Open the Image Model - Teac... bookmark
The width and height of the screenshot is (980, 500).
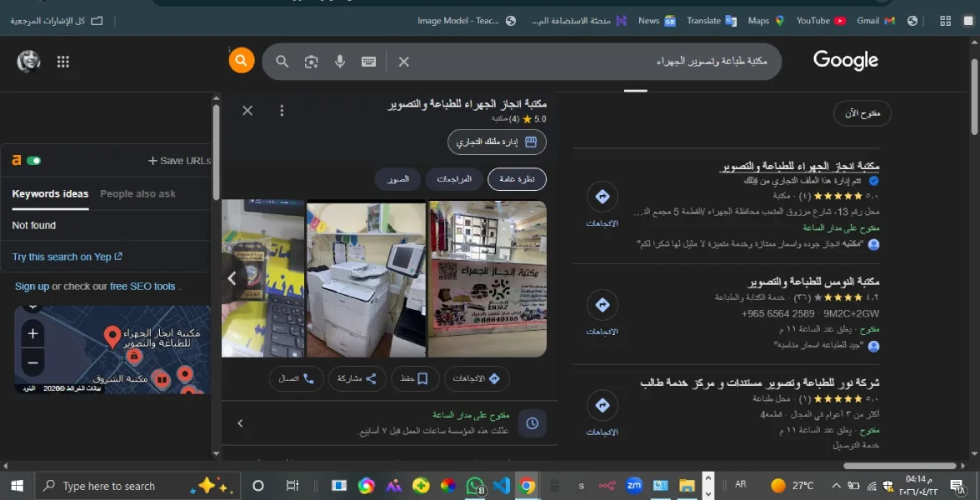467,21
